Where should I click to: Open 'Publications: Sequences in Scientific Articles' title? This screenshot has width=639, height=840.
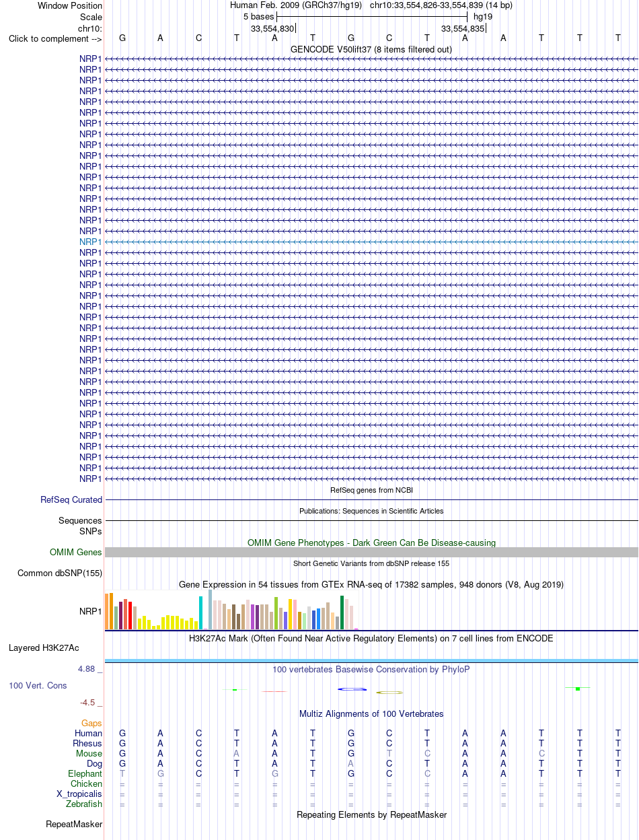coord(371,511)
